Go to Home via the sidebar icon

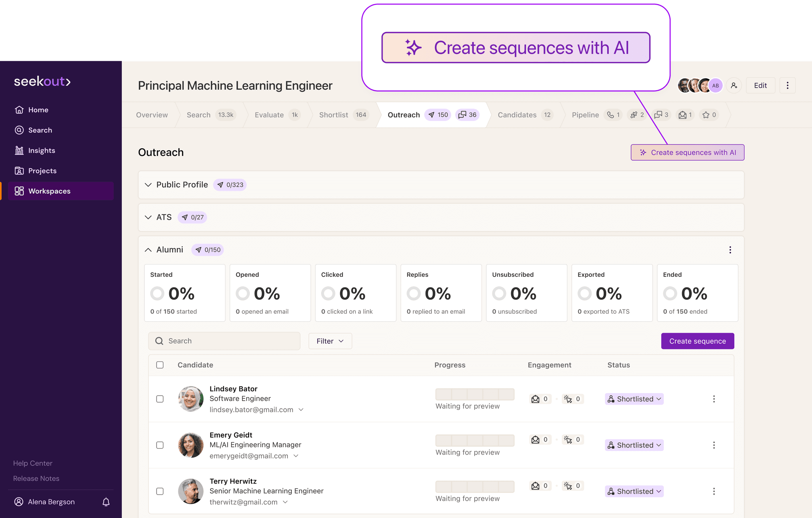(19, 110)
